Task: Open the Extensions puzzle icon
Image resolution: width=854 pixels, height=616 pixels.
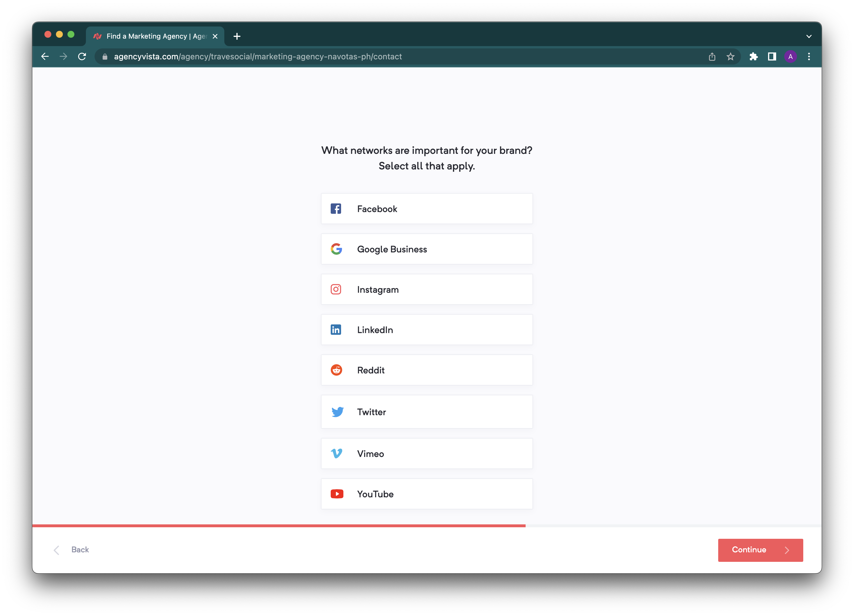Action: [753, 56]
